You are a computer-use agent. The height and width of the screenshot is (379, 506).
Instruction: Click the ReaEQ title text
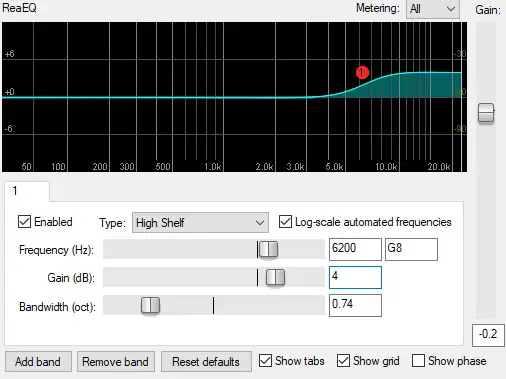coord(19,8)
